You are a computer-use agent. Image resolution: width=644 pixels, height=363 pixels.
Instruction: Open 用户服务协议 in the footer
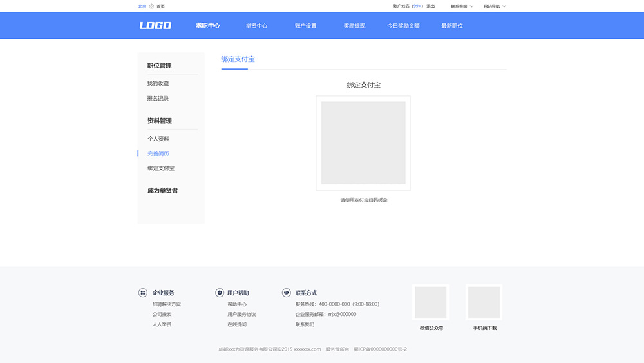click(241, 314)
